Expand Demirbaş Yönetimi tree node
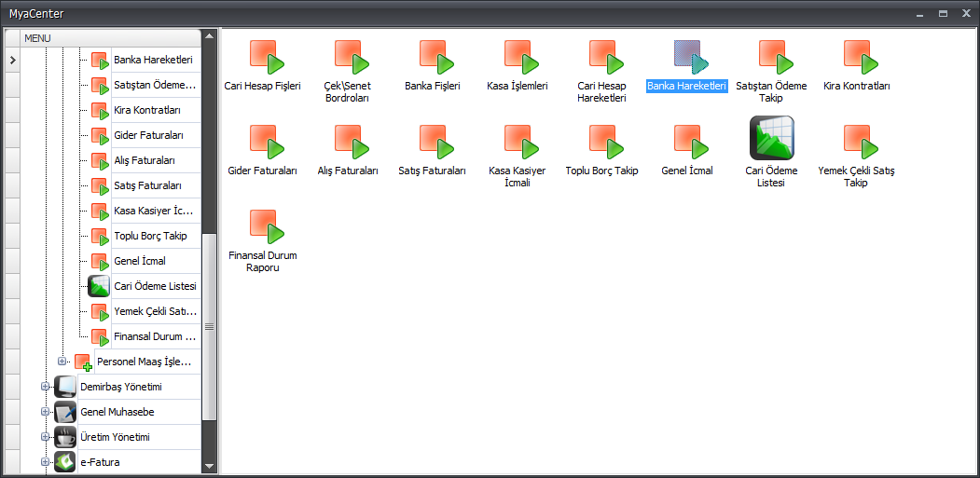 pos(45,387)
